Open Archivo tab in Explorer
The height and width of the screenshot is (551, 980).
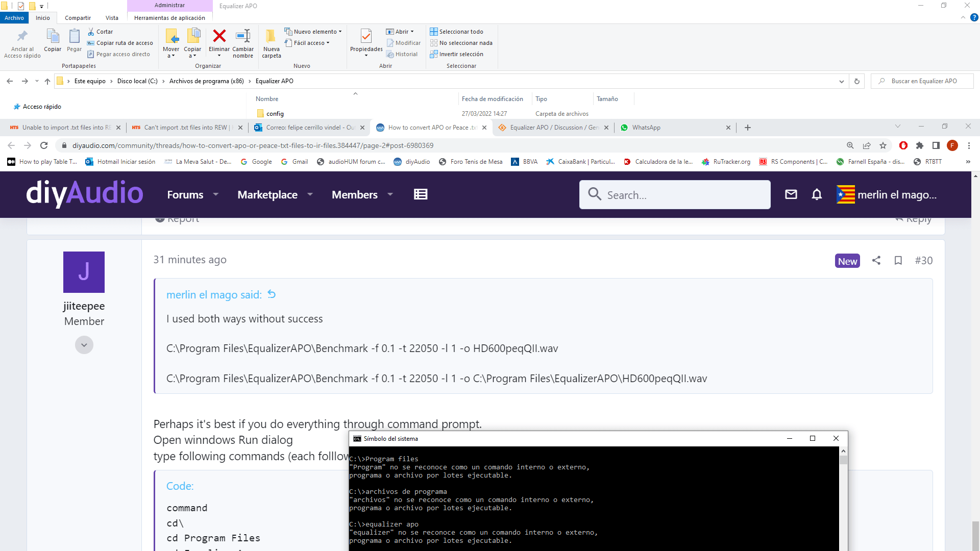[x=14, y=18]
